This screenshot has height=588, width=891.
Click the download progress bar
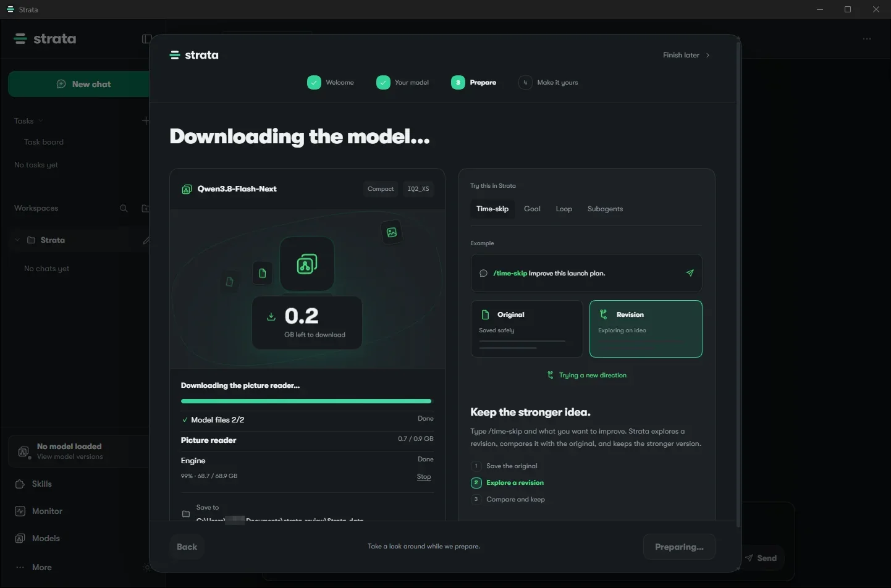[x=306, y=401]
